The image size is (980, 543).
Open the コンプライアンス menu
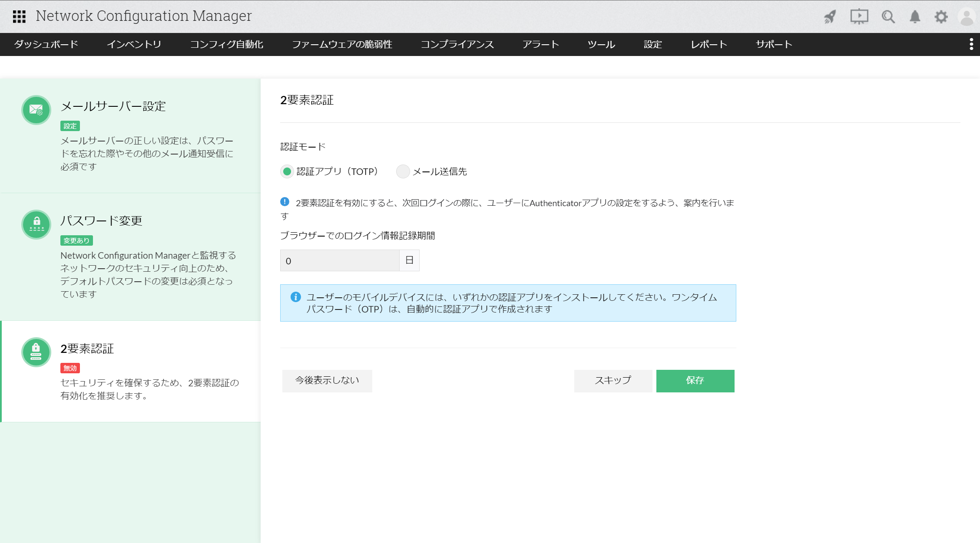click(457, 44)
